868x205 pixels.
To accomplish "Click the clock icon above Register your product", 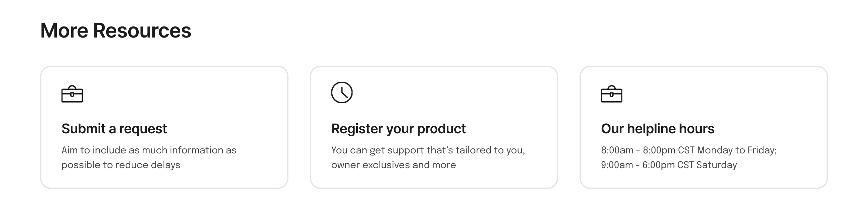I will click(342, 92).
